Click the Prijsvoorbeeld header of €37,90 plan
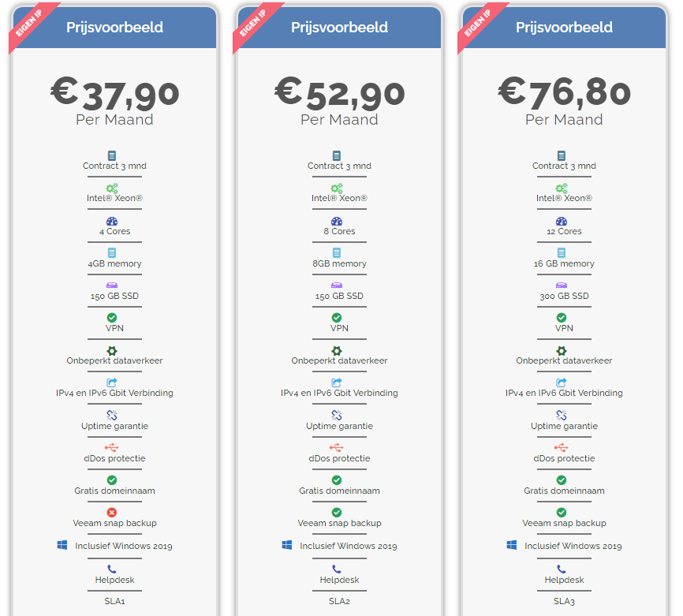 (114, 28)
